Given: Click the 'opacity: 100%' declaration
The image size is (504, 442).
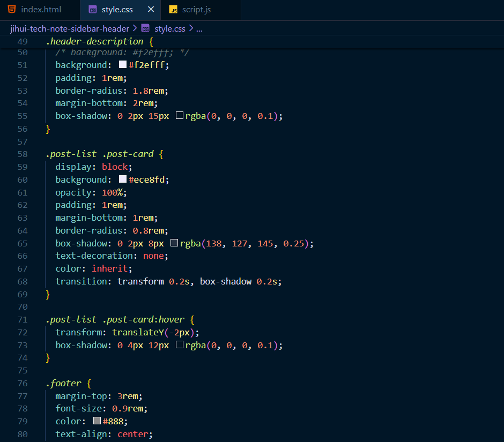Looking at the screenshot, I should pyautogui.click(x=91, y=192).
